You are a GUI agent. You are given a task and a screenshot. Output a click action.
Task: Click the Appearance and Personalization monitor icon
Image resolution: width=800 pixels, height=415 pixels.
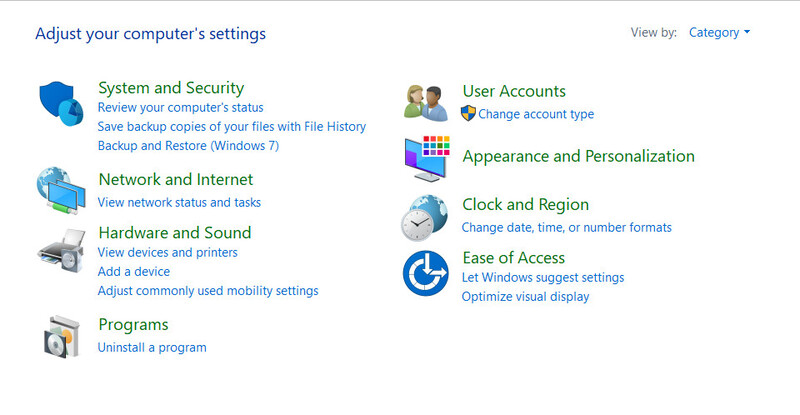(x=427, y=159)
